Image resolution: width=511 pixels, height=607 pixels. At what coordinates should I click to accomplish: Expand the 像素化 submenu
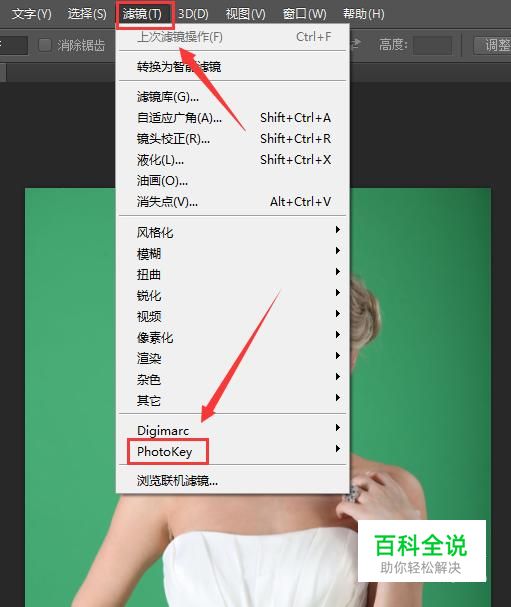click(x=233, y=338)
